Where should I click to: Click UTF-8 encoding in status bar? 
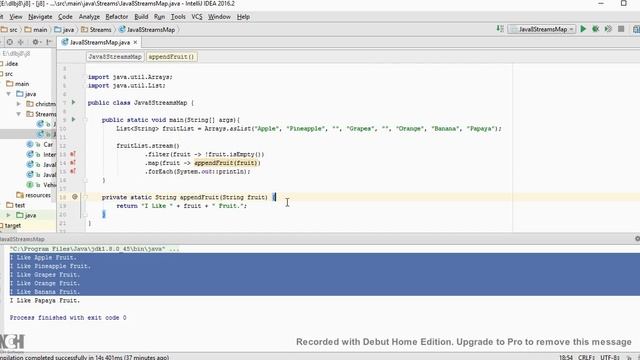(611, 357)
